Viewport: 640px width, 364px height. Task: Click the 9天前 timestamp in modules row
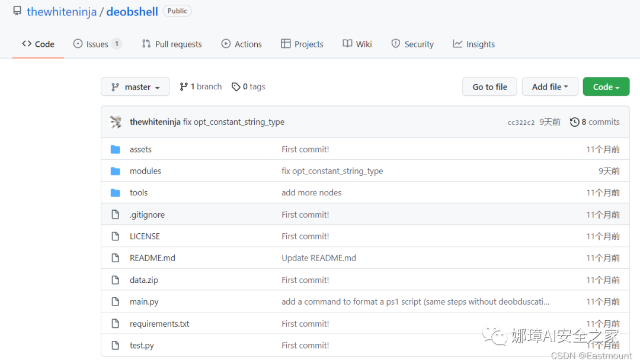pos(609,171)
